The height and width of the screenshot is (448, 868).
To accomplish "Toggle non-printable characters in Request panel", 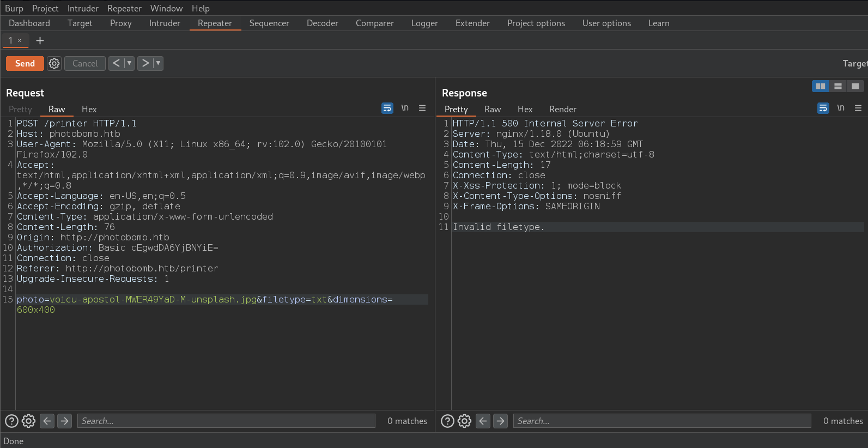I will click(405, 108).
